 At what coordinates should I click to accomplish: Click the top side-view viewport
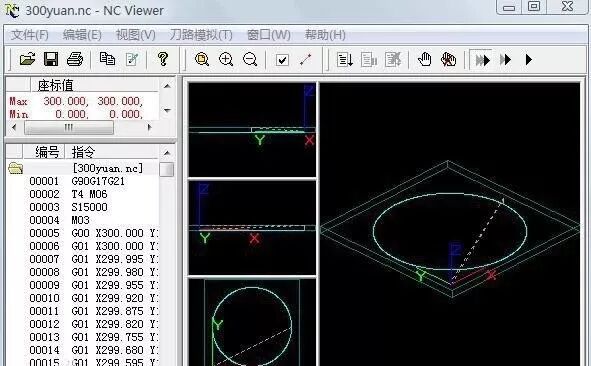pos(252,129)
